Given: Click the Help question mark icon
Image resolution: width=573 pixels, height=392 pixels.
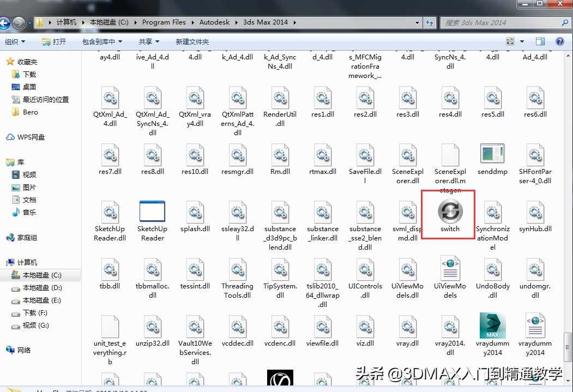Looking at the screenshot, I should point(560,41).
